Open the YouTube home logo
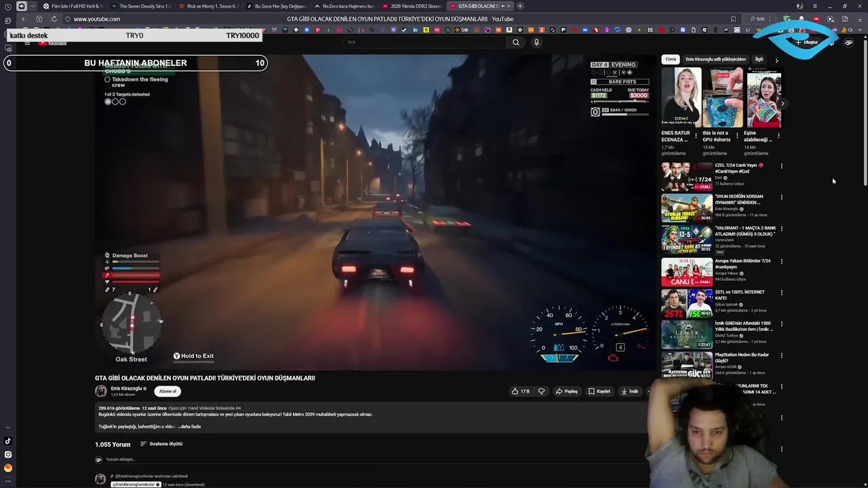Screen dimensions: 868x488 (x=52, y=43)
